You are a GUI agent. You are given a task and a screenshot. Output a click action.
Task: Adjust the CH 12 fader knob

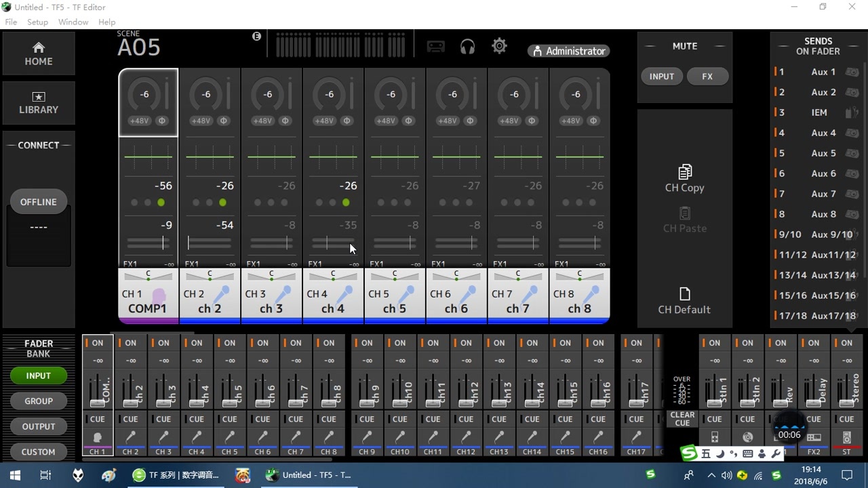(x=466, y=403)
